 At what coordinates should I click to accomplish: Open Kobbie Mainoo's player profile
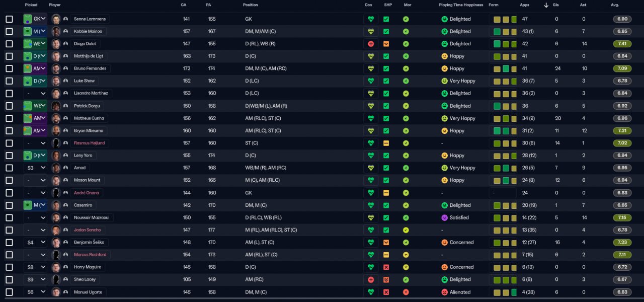click(x=88, y=31)
